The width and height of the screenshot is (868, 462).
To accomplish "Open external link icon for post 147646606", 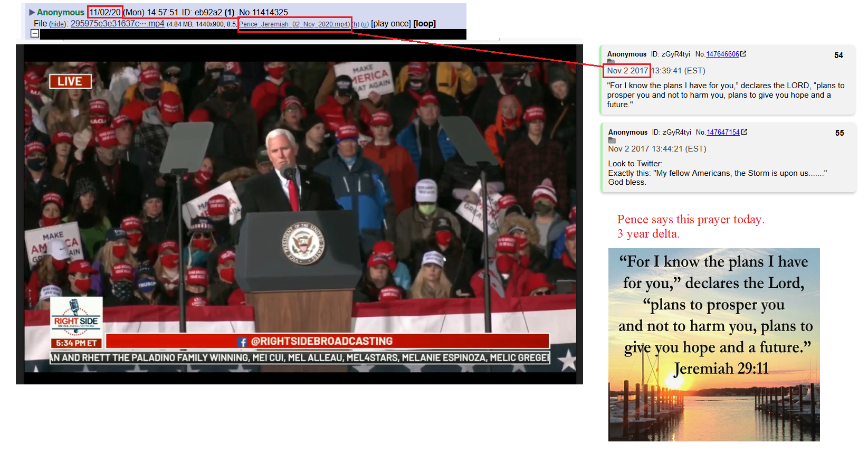I will pos(743,54).
